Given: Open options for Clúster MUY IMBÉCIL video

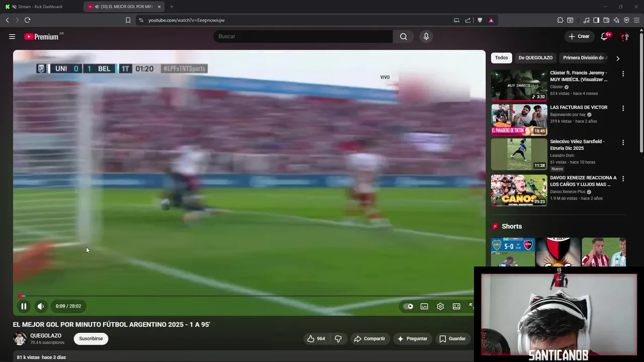Looking at the screenshot, I should coord(623,74).
